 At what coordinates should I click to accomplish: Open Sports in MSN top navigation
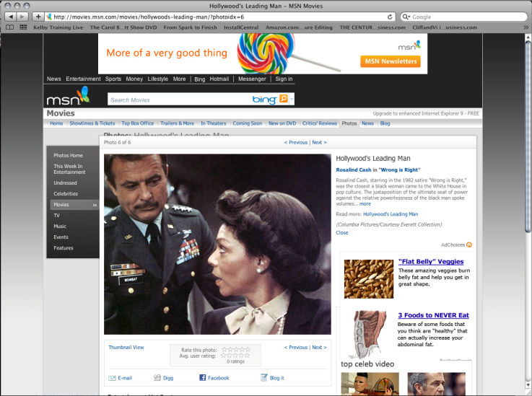113,79
